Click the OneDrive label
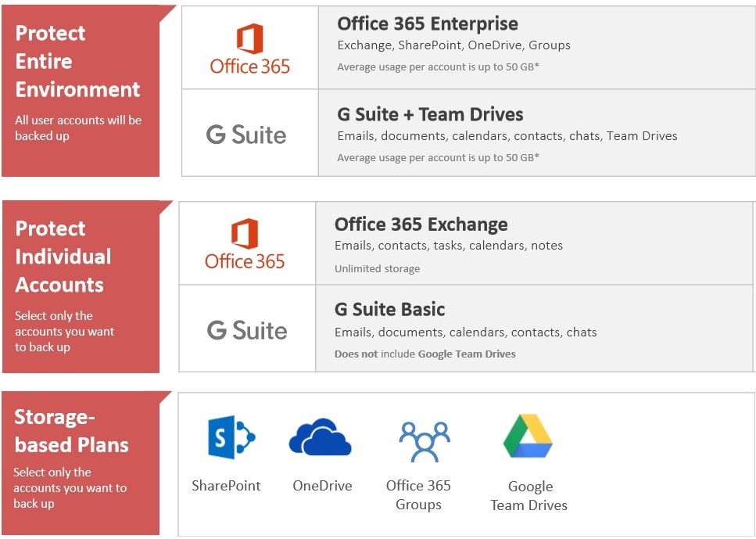756x539 pixels. click(x=322, y=486)
